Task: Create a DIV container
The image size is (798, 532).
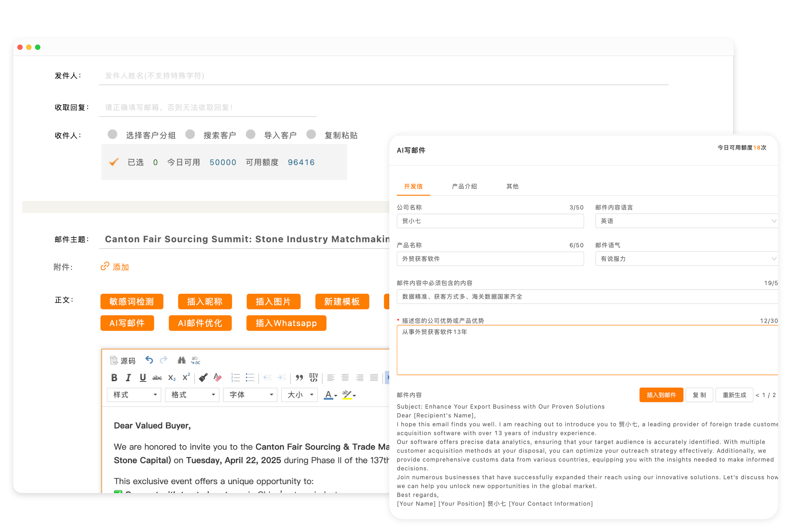Action: [313, 378]
